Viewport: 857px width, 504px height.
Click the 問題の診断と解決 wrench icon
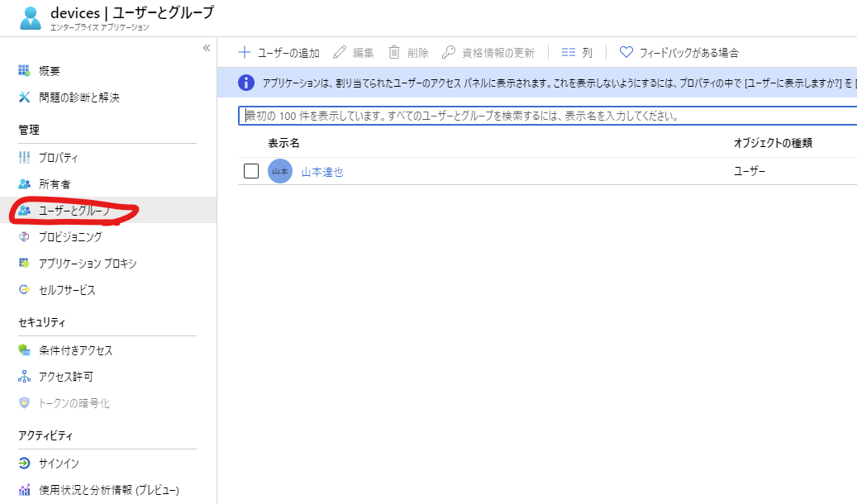(x=24, y=97)
